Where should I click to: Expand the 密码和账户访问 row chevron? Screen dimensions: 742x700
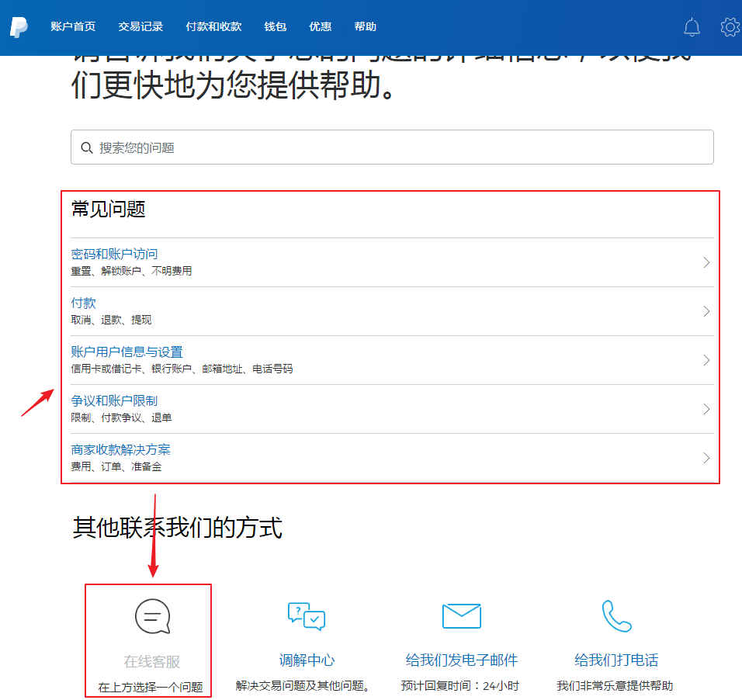pyautogui.click(x=706, y=262)
